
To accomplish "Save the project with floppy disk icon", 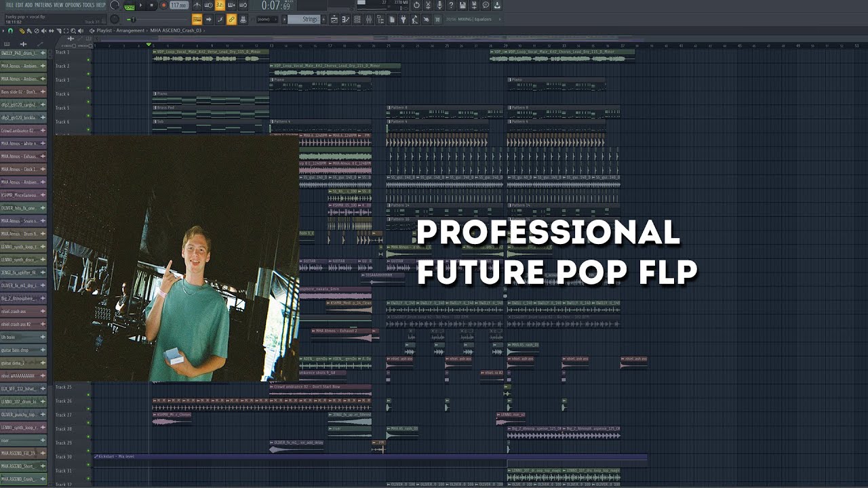I will click(462, 5).
